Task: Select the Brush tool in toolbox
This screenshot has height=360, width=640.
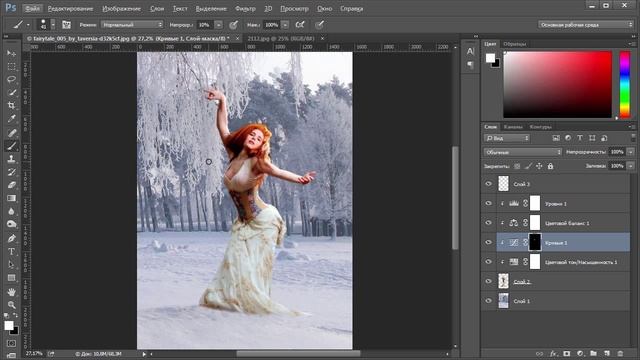Action: click(x=11, y=146)
